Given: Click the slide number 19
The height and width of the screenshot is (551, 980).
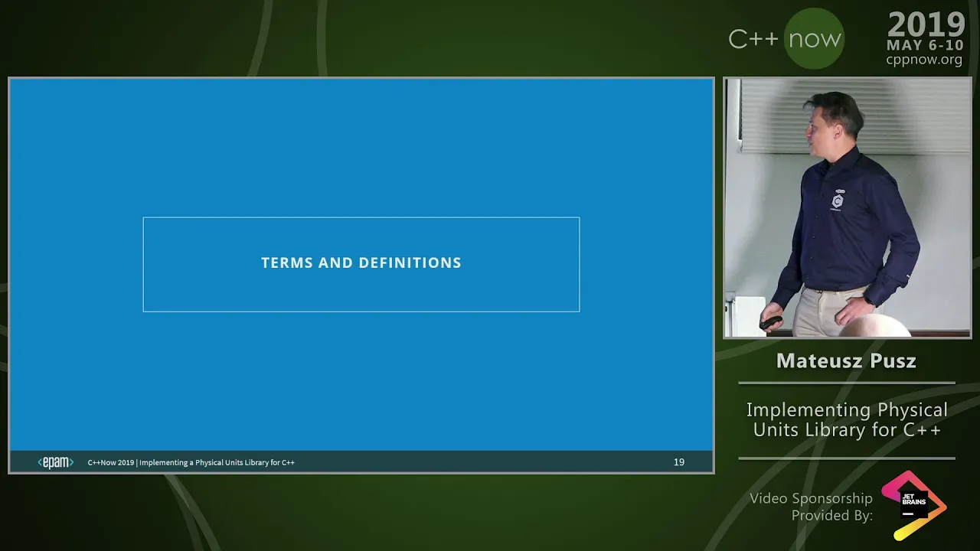Looking at the screenshot, I should tap(679, 462).
